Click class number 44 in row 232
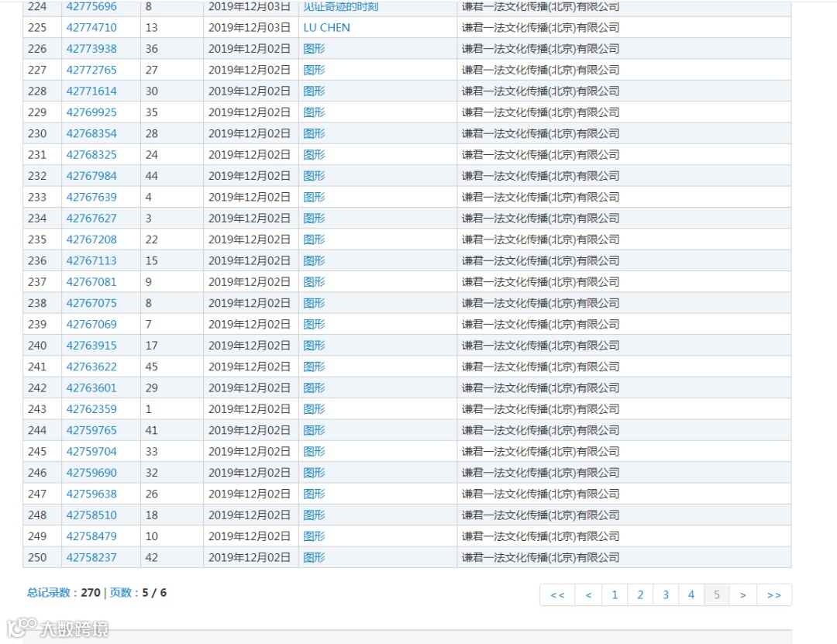Viewport: 837px width, 644px height. tap(152, 176)
